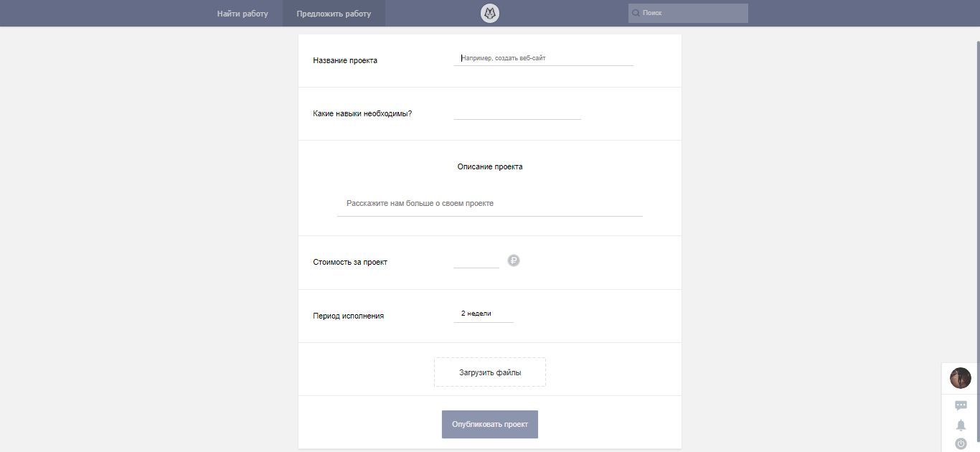This screenshot has width=980, height=452.
Task: Click the Название проекта text field
Action: pos(543,58)
